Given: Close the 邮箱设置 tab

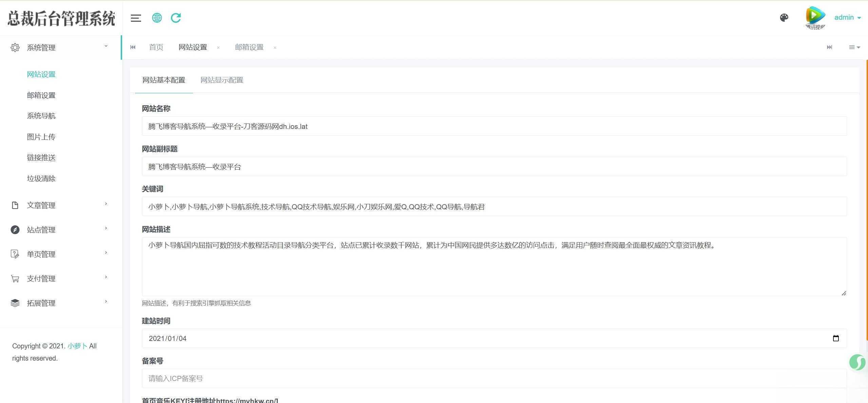Looking at the screenshot, I should 275,47.
